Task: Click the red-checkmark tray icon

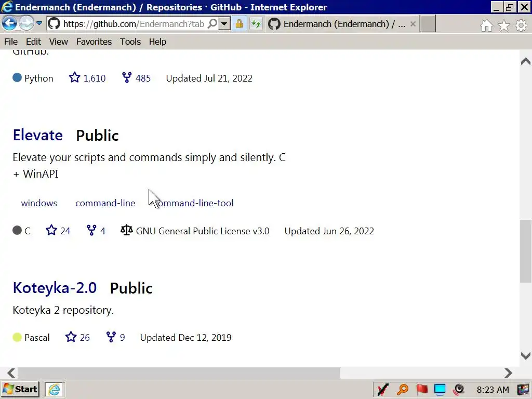Action: [383, 390]
